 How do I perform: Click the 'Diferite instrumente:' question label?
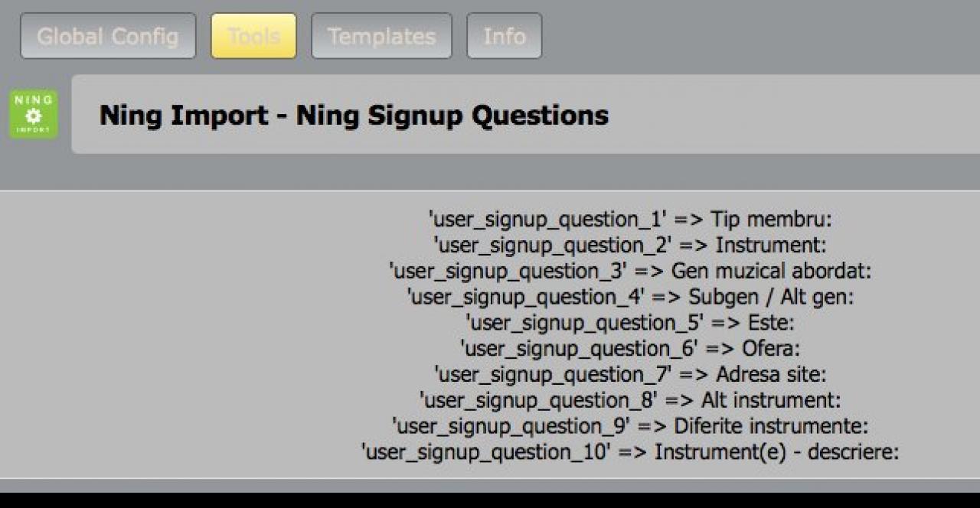pos(771,426)
